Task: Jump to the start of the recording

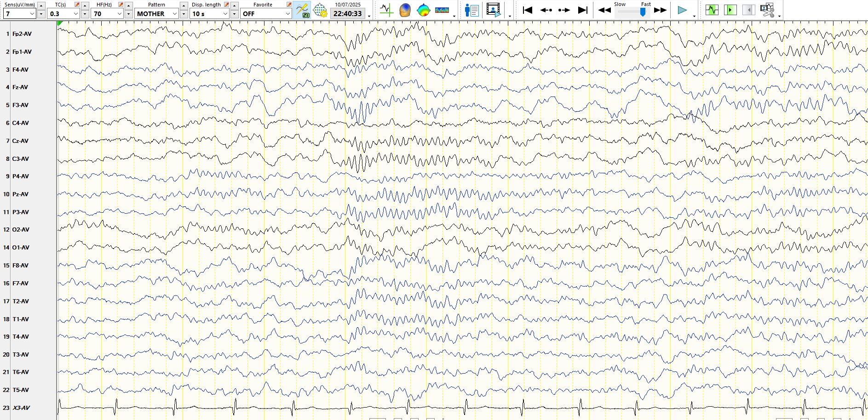Action: pos(528,10)
